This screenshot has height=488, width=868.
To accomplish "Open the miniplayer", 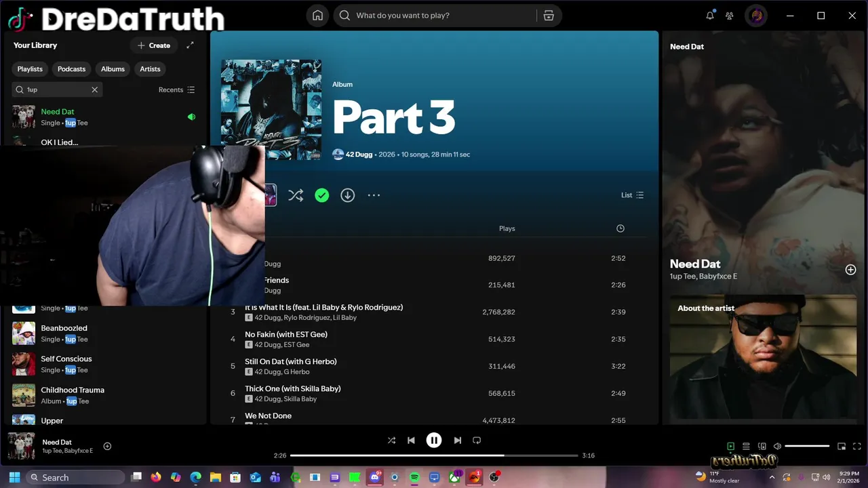I will [x=842, y=446].
